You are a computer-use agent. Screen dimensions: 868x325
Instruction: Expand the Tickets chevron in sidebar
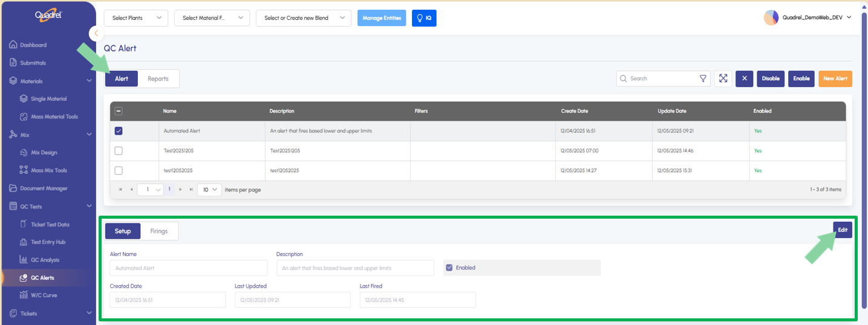pyautogui.click(x=90, y=314)
